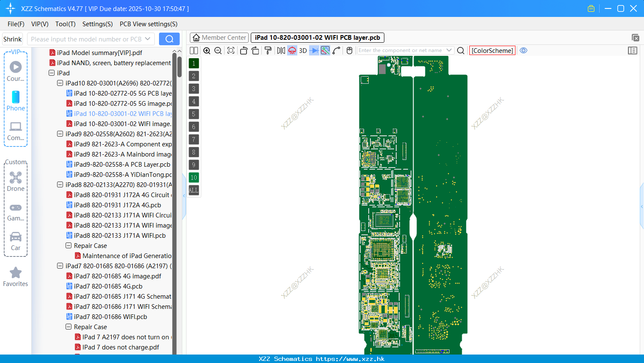The image size is (644, 363).
Task: Rotate the board clockwise
Action: tap(255, 50)
